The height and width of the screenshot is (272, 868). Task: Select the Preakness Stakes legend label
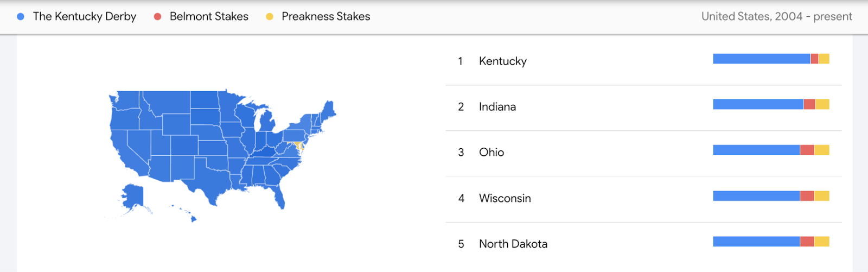[x=326, y=16]
